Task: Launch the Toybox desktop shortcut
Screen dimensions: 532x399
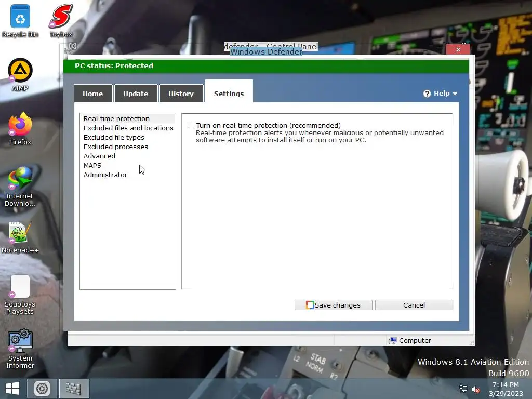Action: click(x=61, y=21)
